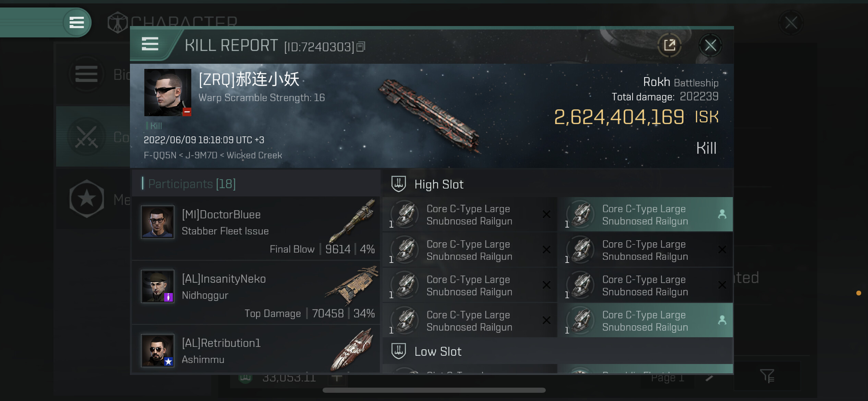This screenshot has width=868, height=401.
Task: Open the top-left main menu button
Action: click(76, 23)
